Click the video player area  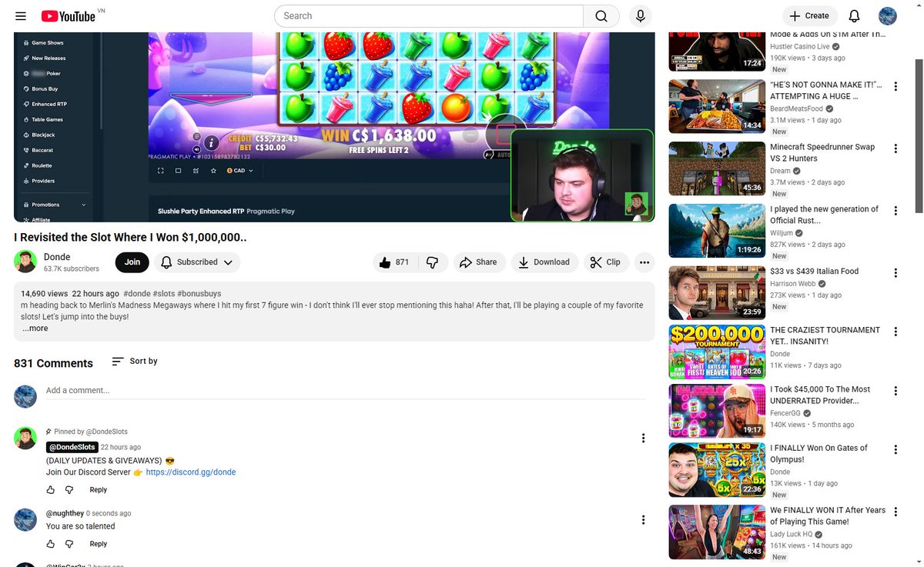pos(334,127)
